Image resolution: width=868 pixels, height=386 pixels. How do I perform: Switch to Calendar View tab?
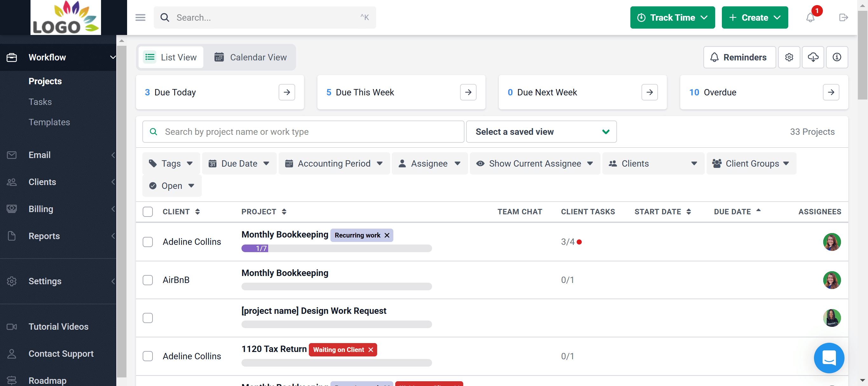point(250,57)
